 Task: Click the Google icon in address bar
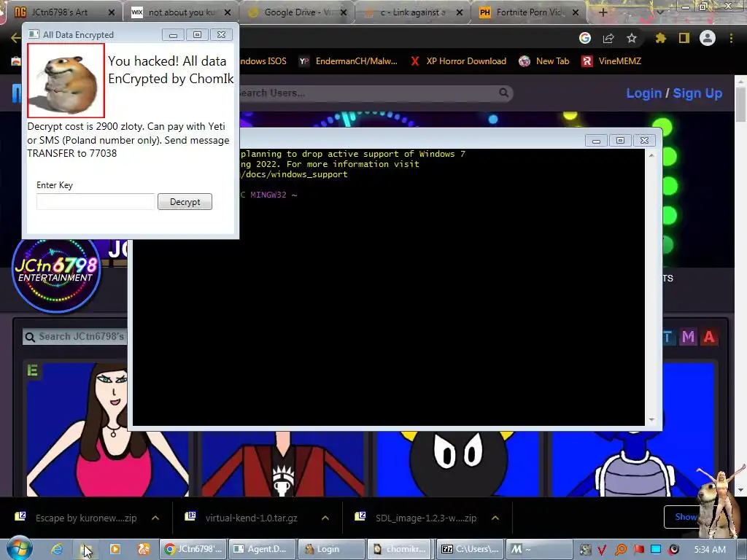[x=585, y=38]
